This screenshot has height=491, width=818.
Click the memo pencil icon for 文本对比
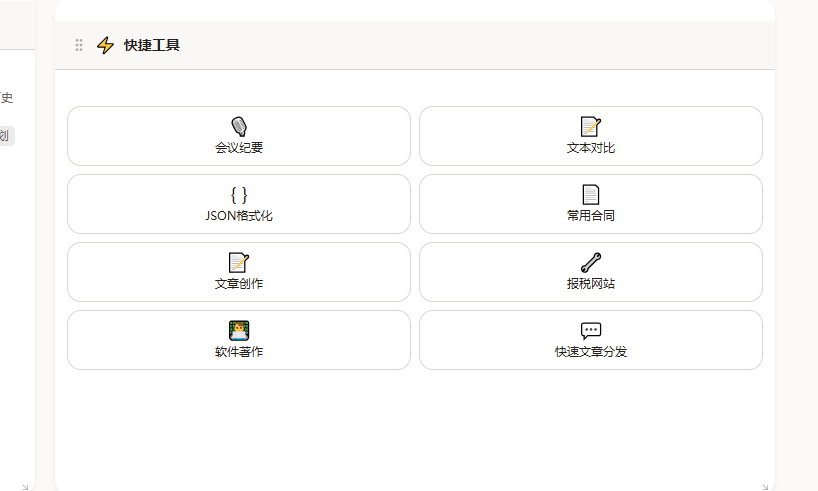(591, 126)
